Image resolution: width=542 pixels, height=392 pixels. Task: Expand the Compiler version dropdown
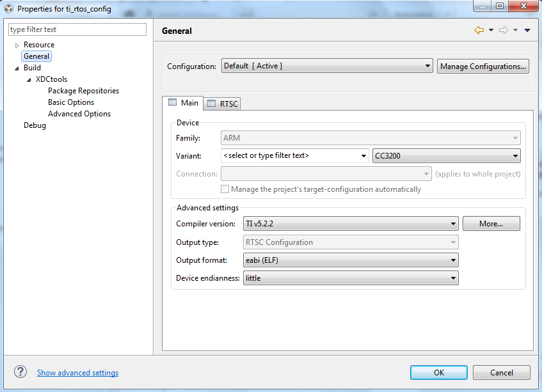click(351, 224)
